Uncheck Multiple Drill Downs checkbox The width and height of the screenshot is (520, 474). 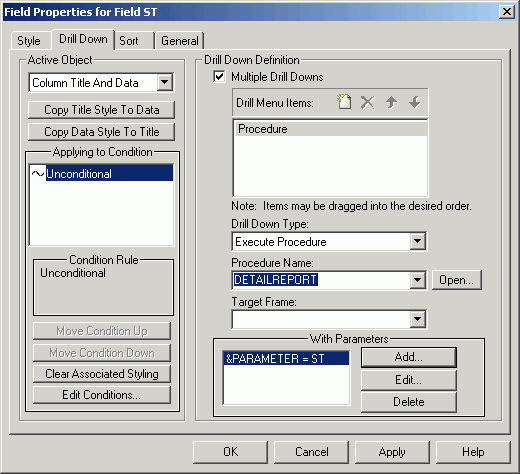click(x=219, y=77)
